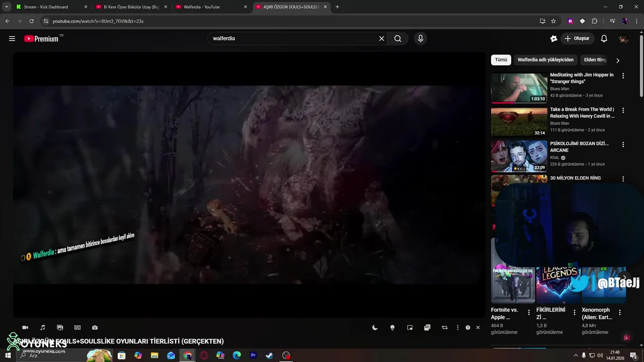Open Steam from the taskbar

tap(270, 355)
